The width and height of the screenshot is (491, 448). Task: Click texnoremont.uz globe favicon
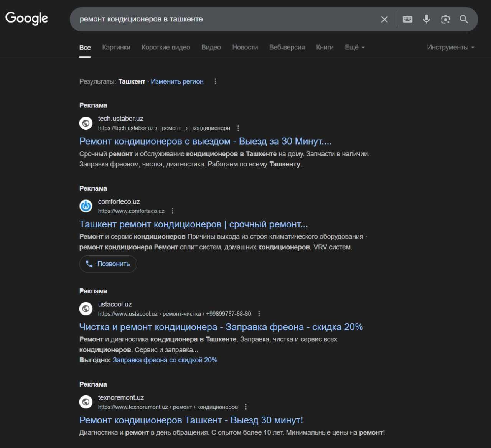(x=86, y=402)
